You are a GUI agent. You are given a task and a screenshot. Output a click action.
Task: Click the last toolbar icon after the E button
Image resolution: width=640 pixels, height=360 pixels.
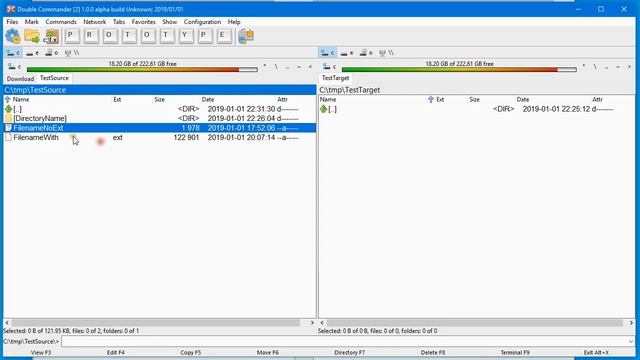pyautogui.click(x=246, y=36)
